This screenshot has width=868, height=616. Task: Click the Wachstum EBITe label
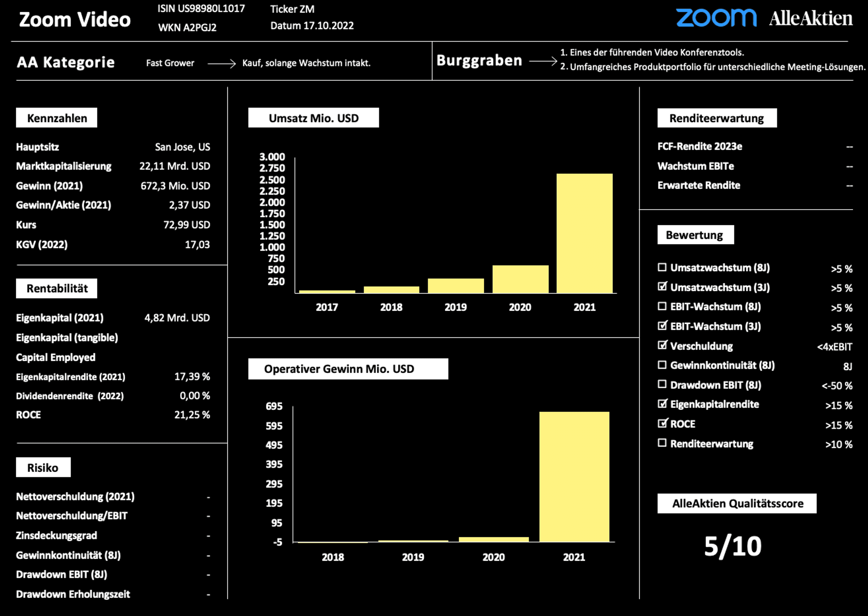696,166
